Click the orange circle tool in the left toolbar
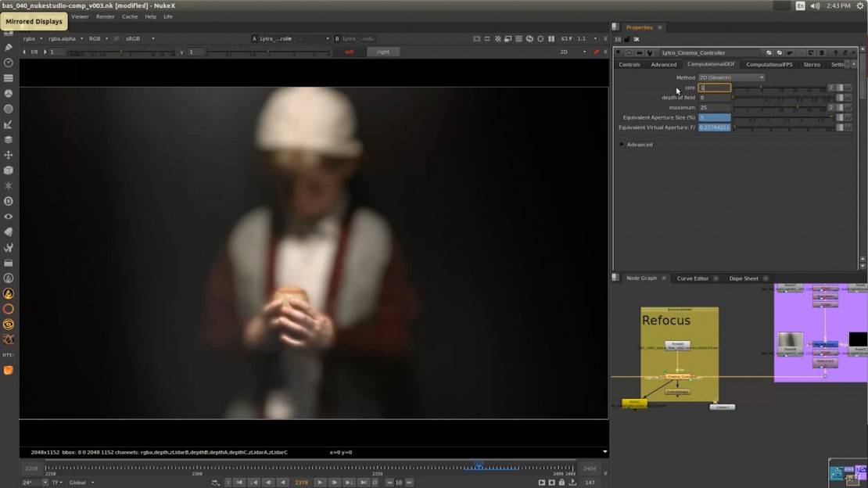The width and height of the screenshot is (868, 488). [x=9, y=309]
